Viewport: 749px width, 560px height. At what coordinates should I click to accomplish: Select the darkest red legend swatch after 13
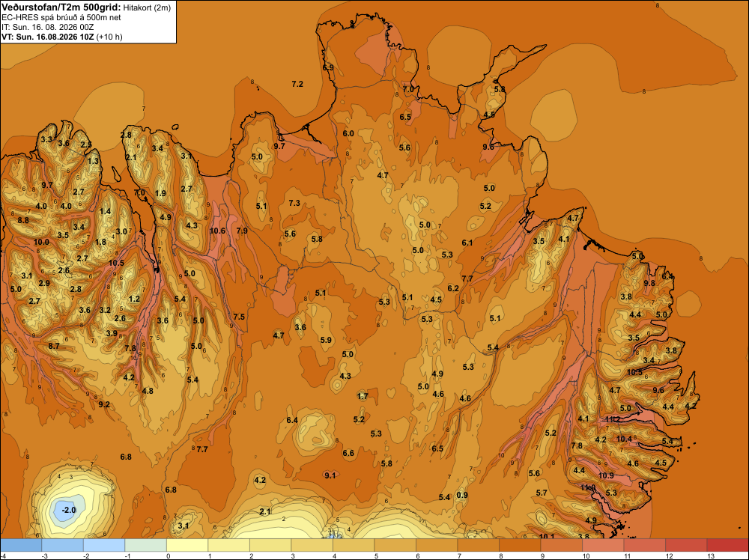point(727,545)
